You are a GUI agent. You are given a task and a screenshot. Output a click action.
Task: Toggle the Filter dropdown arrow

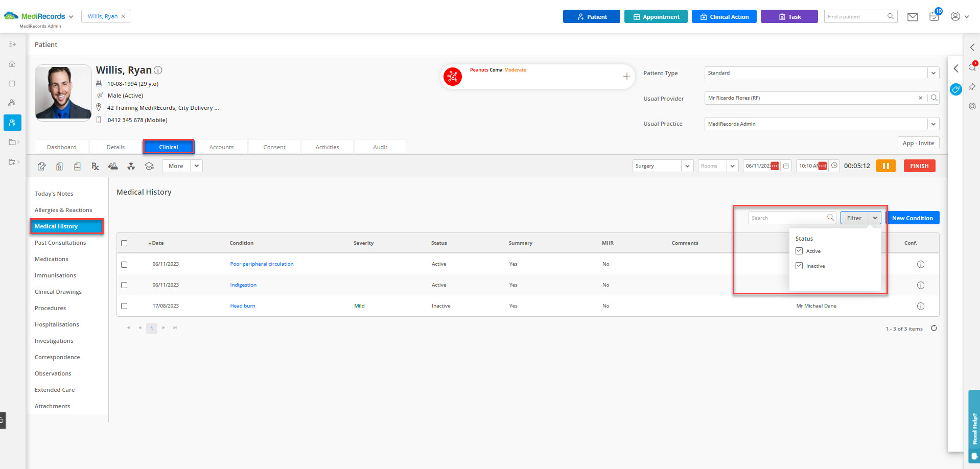pos(875,218)
